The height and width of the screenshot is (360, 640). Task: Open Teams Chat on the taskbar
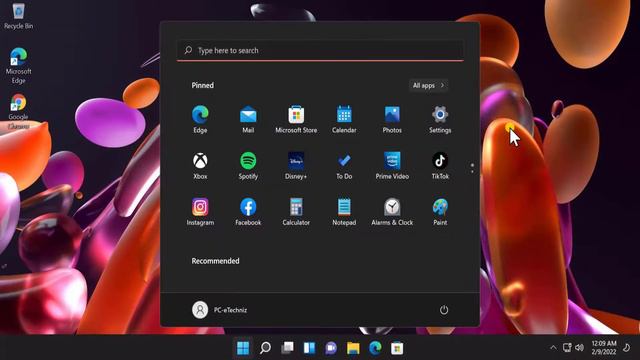point(331,348)
